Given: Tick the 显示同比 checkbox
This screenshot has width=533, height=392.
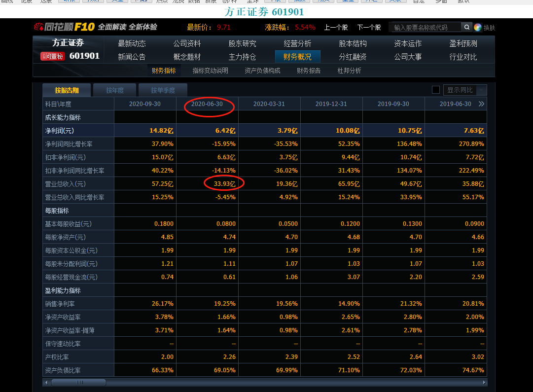Looking at the screenshot, I should point(436,90).
